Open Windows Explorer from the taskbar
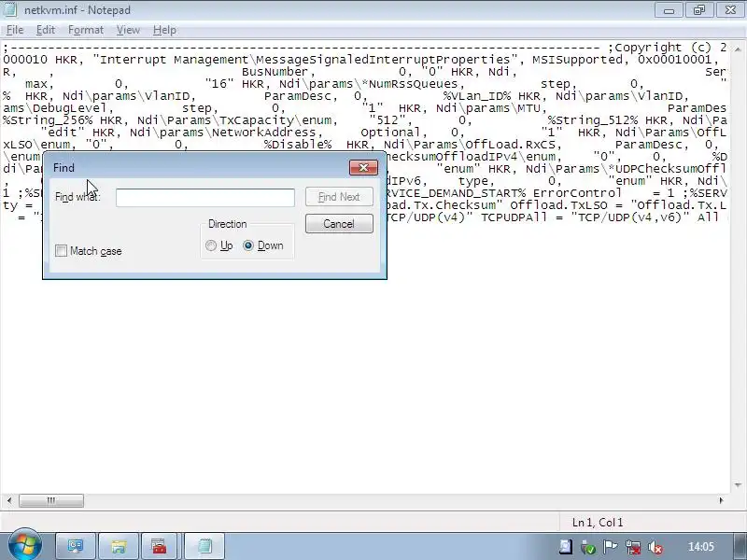 point(119,546)
